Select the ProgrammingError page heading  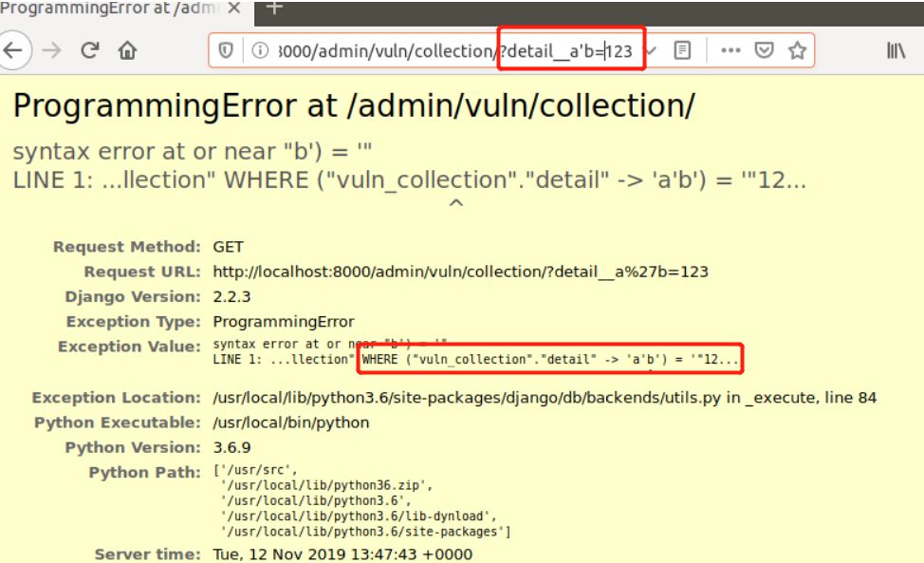point(354,106)
